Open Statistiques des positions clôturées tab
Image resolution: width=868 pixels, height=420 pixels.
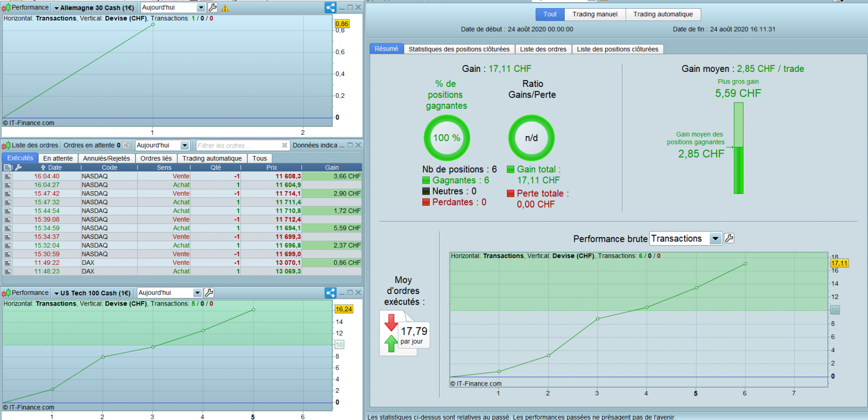pos(459,49)
